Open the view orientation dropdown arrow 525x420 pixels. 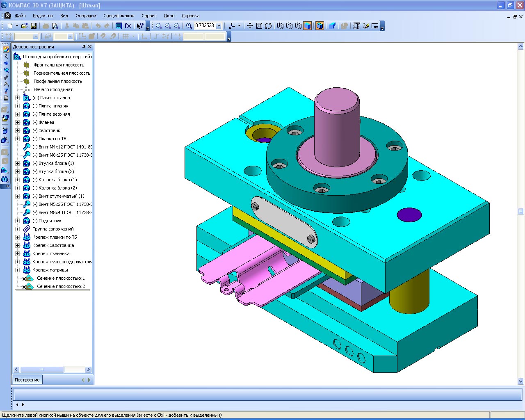click(x=239, y=26)
